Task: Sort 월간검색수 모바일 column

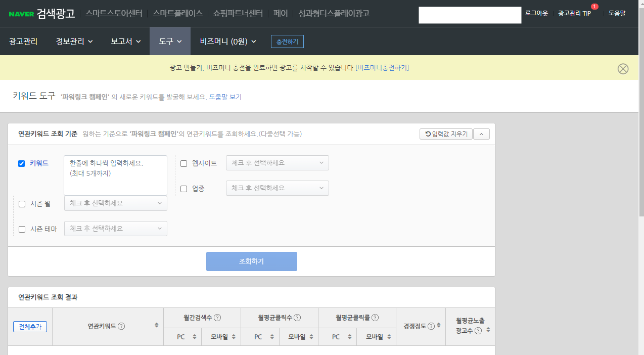Action: pos(234,337)
